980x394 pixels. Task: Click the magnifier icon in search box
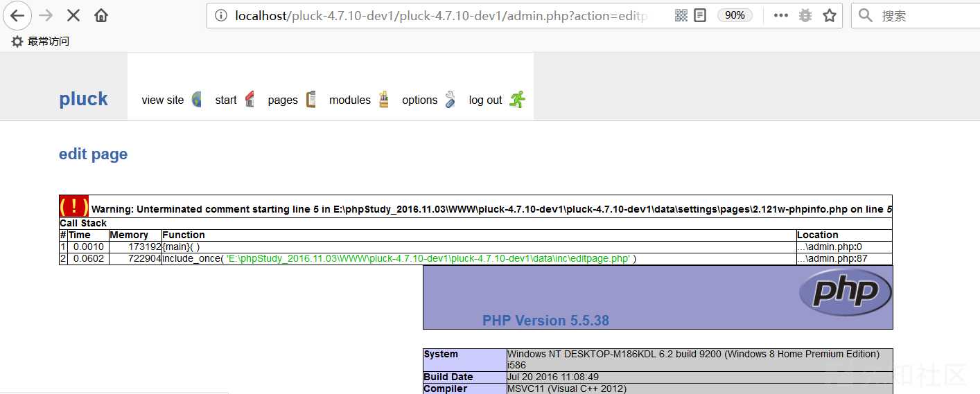(866, 15)
